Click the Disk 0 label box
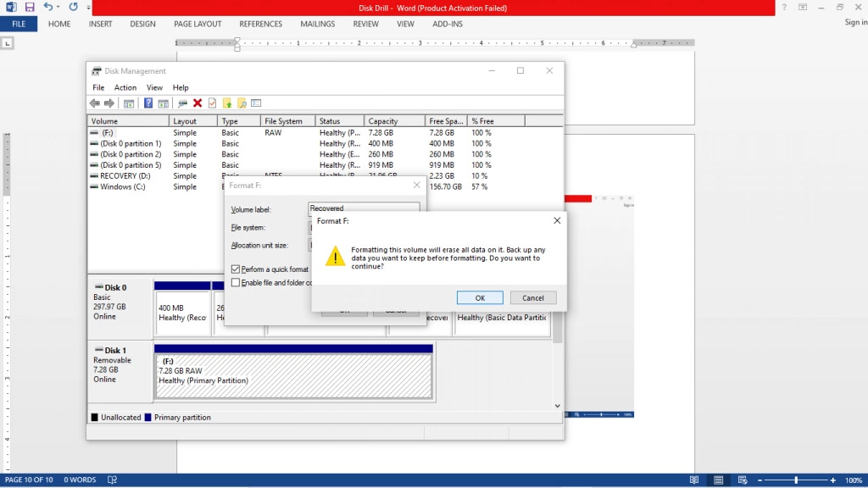868x488 pixels. coord(120,308)
